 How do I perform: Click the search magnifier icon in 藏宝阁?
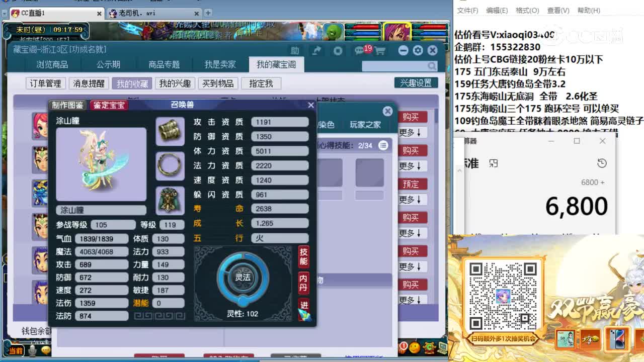(432, 66)
